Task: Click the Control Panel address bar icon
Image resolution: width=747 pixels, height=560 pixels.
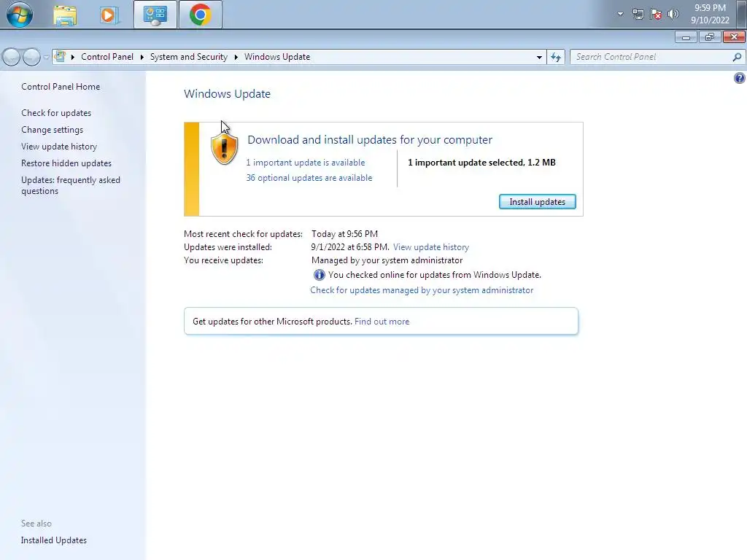Action: pyautogui.click(x=60, y=57)
